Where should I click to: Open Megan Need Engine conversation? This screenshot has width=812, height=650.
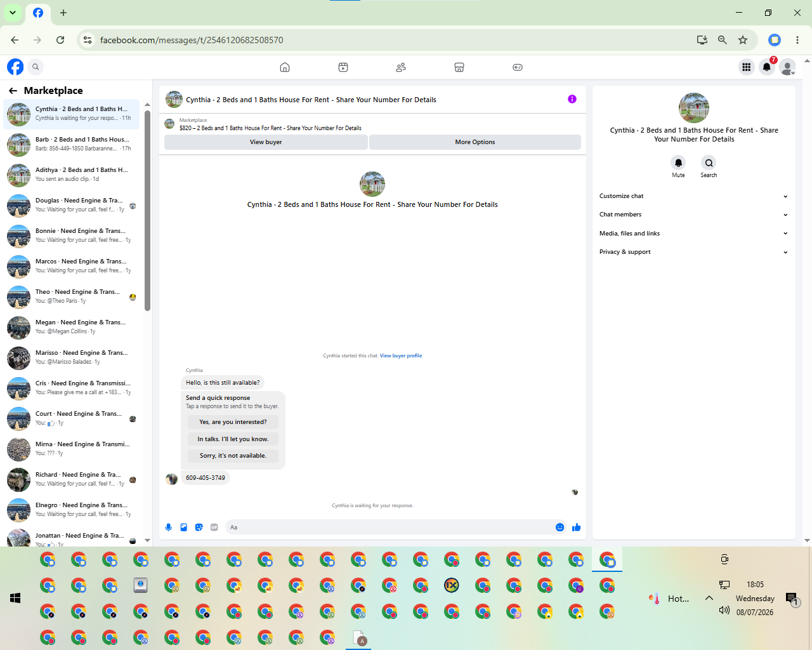(x=72, y=328)
